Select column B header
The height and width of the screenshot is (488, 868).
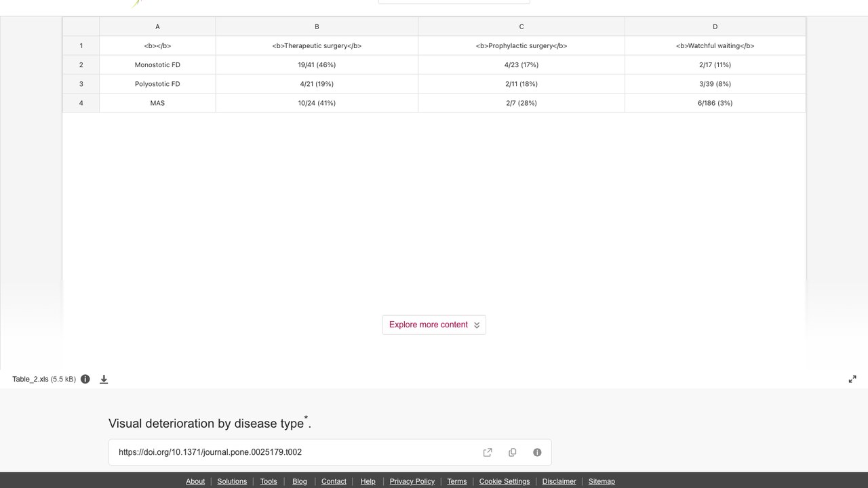(317, 27)
